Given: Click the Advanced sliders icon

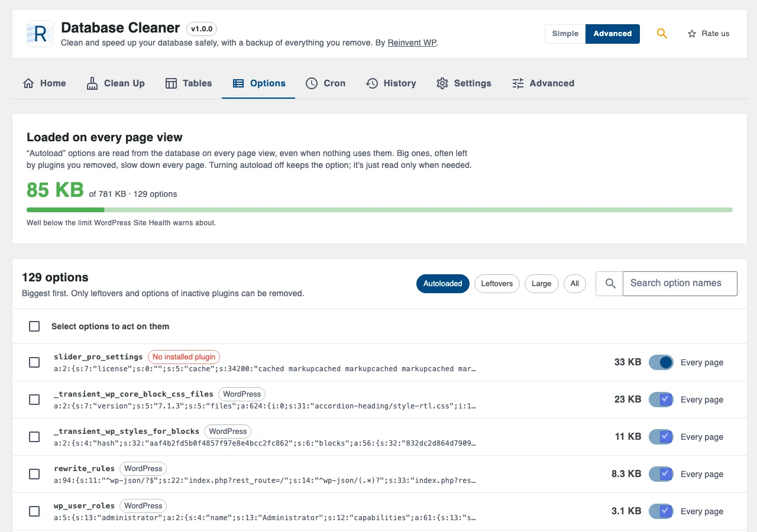Looking at the screenshot, I should tap(518, 83).
